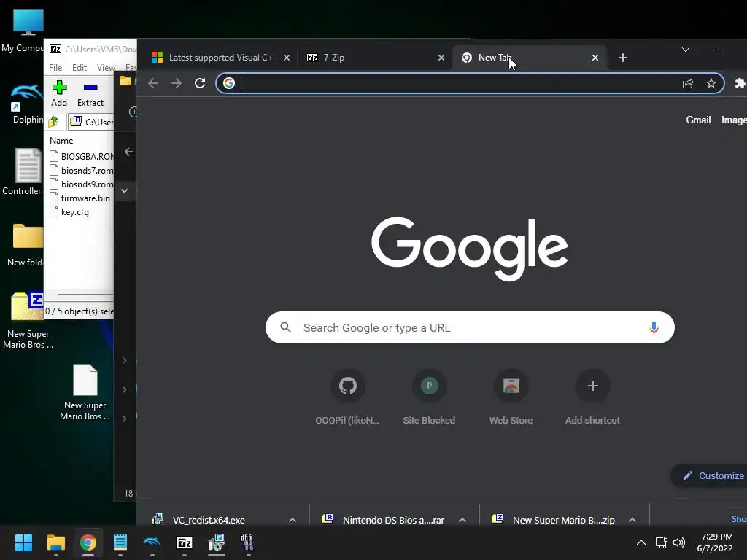Click the microphone voice search icon
This screenshot has height=560, width=747.
[654, 327]
